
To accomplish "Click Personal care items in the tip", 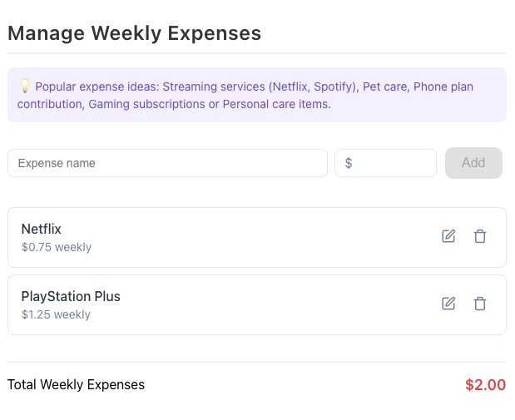I will (x=276, y=104).
